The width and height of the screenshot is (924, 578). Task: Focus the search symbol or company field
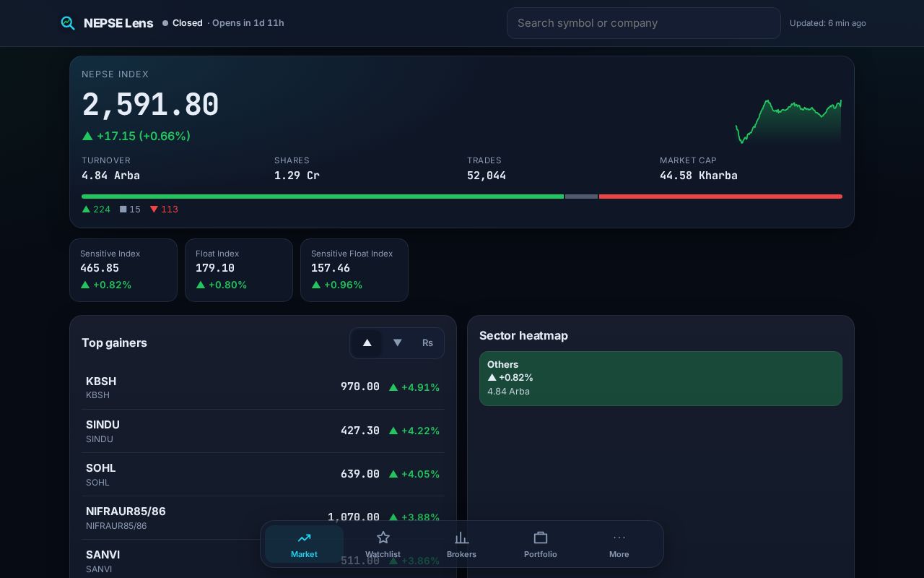[x=644, y=23]
